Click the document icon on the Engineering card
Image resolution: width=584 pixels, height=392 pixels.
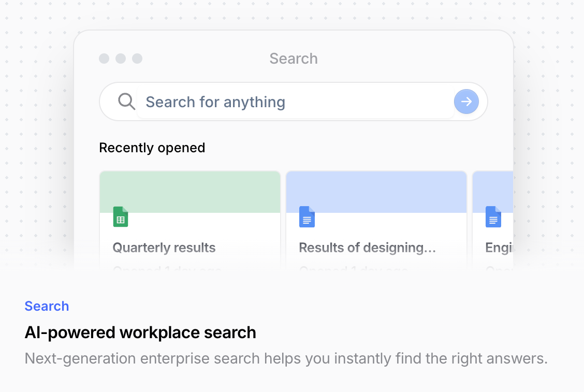(x=493, y=217)
